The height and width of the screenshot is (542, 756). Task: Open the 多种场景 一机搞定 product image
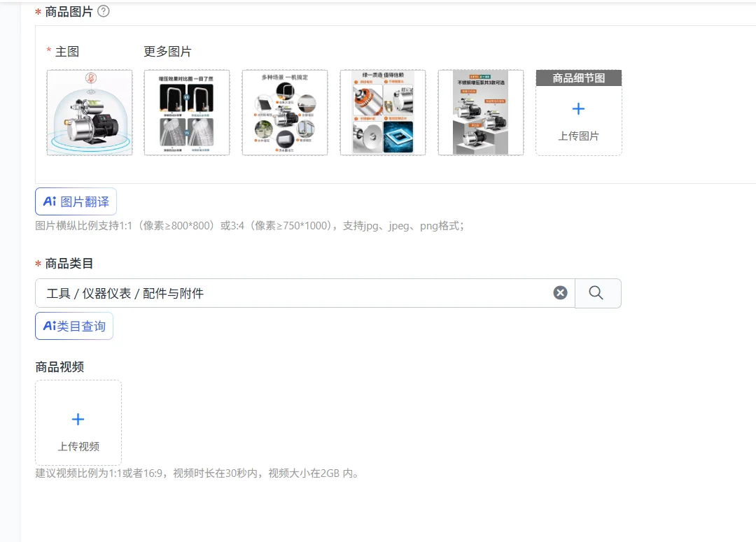click(285, 113)
